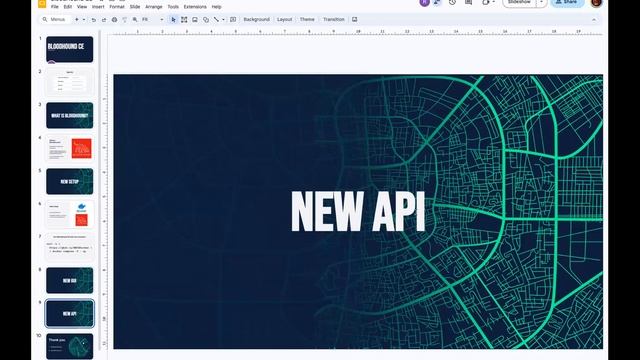Select slide 3 WHAT IS BLOODHOUND thumbnail
Viewport: 640px width, 360px height.
pyautogui.click(x=69, y=116)
